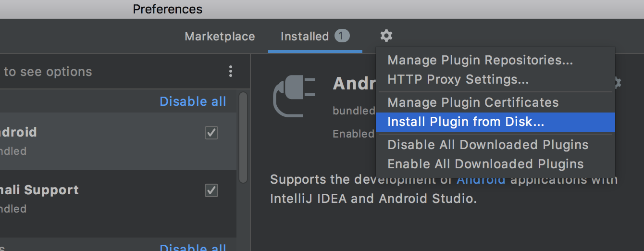Open HTTP Proxy Settings
644x251 pixels.
458,79
